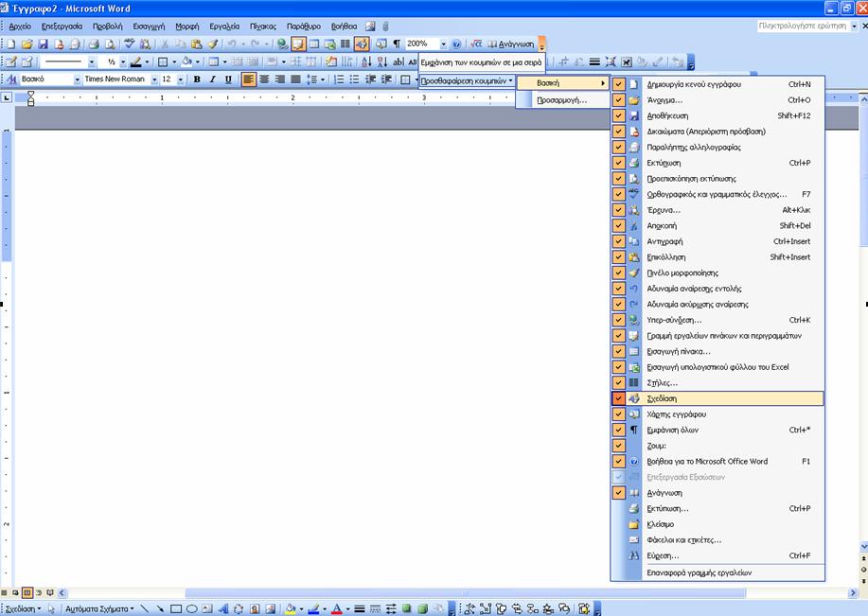Click the Insert Table toolbar icon
This screenshot has width=868, height=616.
click(x=314, y=44)
